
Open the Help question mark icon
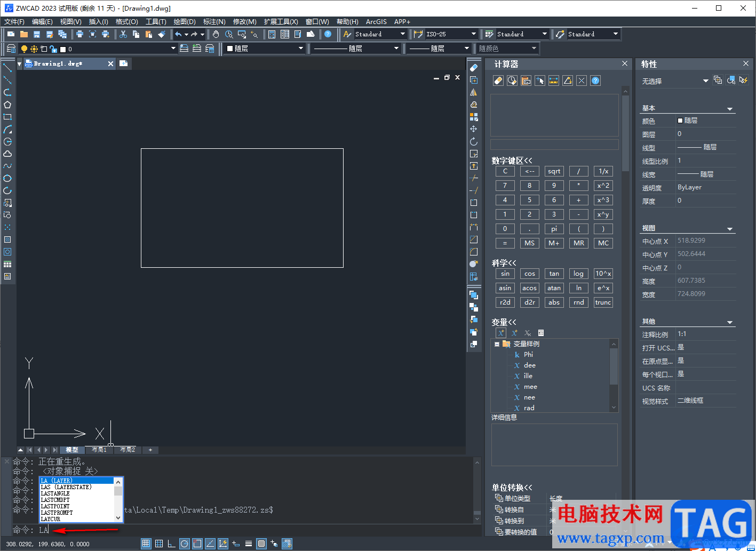pyautogui.click(x=328, y=34)
